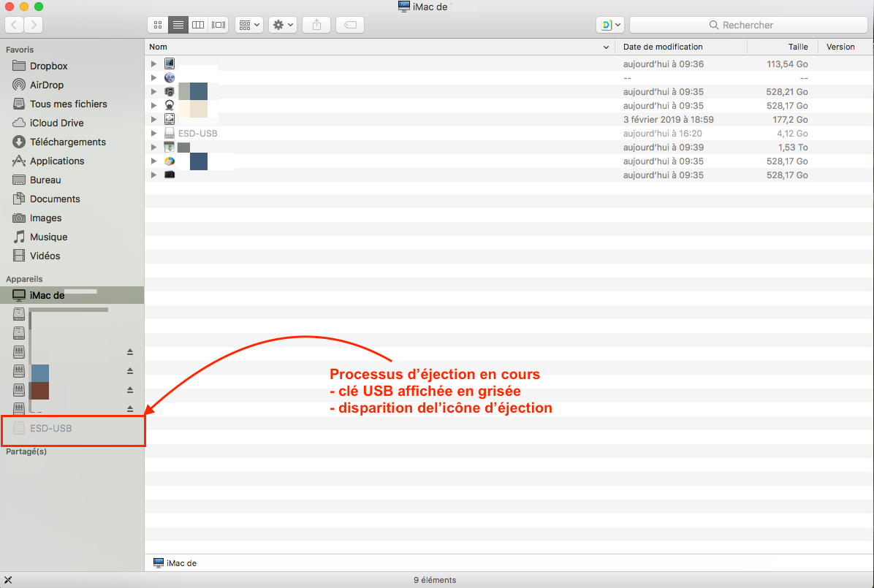874x588 pixels.
Task: Switch to Cover Flow view
Action: click(x=218, y=25)
